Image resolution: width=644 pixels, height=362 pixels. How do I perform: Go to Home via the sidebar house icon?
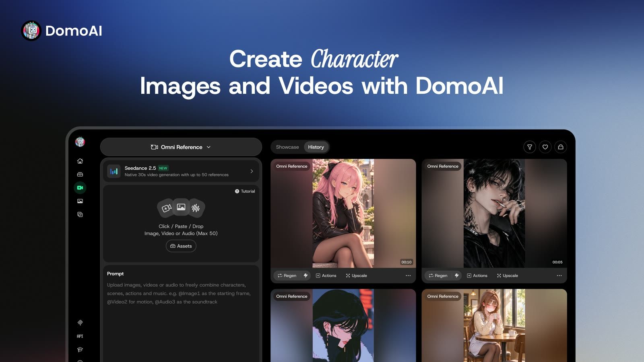point(80,161)
